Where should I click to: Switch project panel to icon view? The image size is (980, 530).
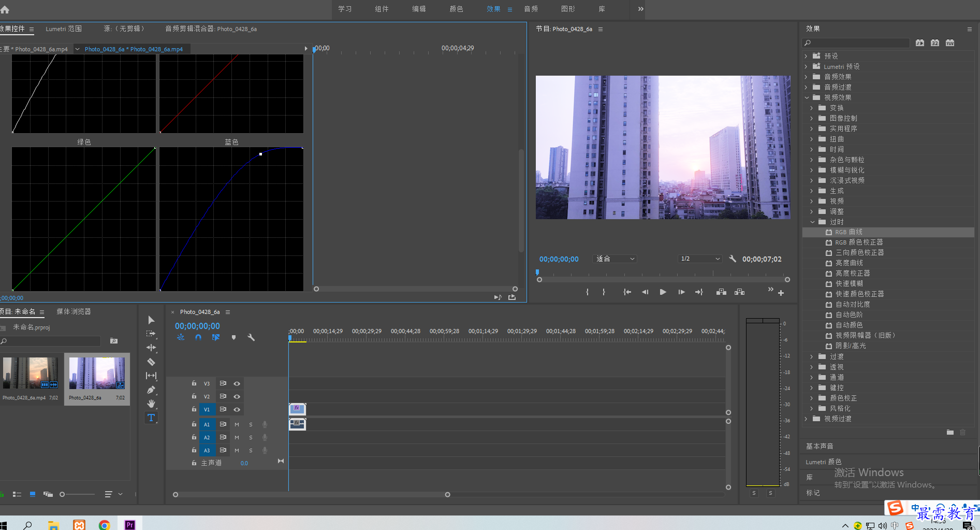(33, 494)
